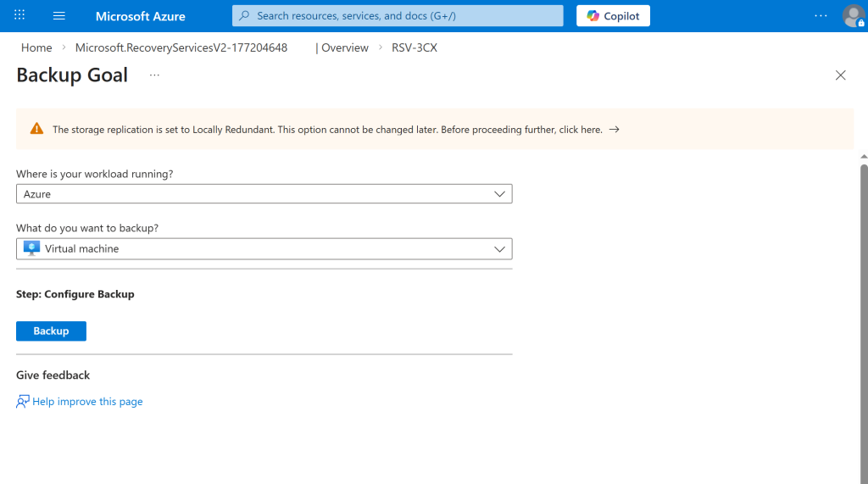Screen dimensions: 868x484
Task: Open the user account avatar
Action: pyautogui.click(x=853, y=16)
